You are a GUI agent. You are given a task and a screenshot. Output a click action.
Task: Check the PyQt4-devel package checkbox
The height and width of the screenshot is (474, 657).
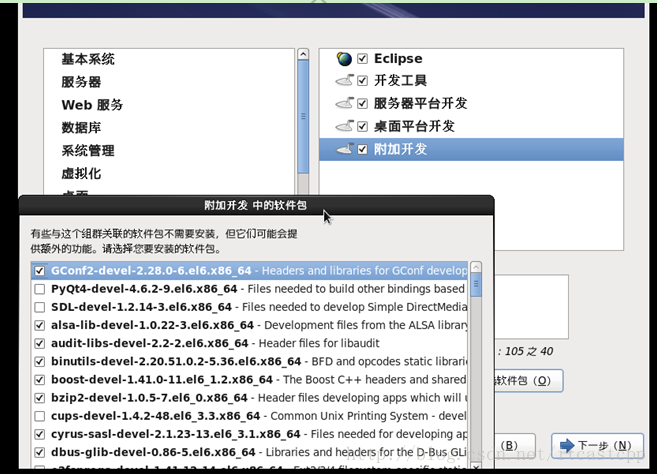(x=40, y=289)
